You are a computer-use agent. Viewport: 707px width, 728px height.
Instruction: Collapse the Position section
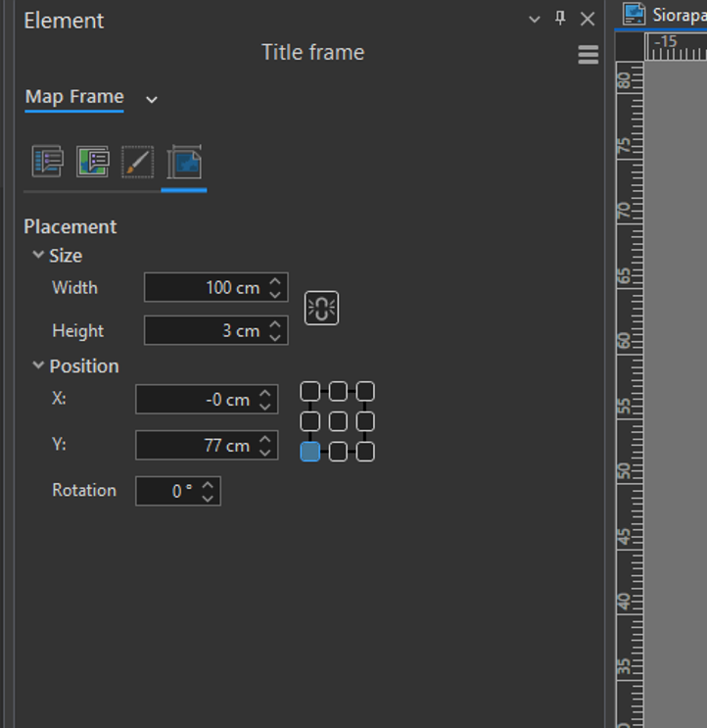[x=38, y=365]
